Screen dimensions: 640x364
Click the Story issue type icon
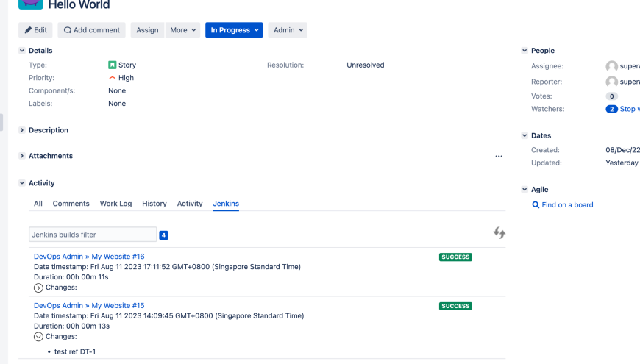point(113,65)
